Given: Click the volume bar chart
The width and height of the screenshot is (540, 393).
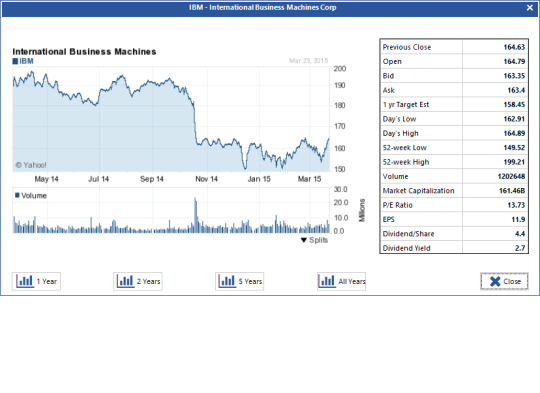Looking at the screenshot, I should tap(171, 211).
